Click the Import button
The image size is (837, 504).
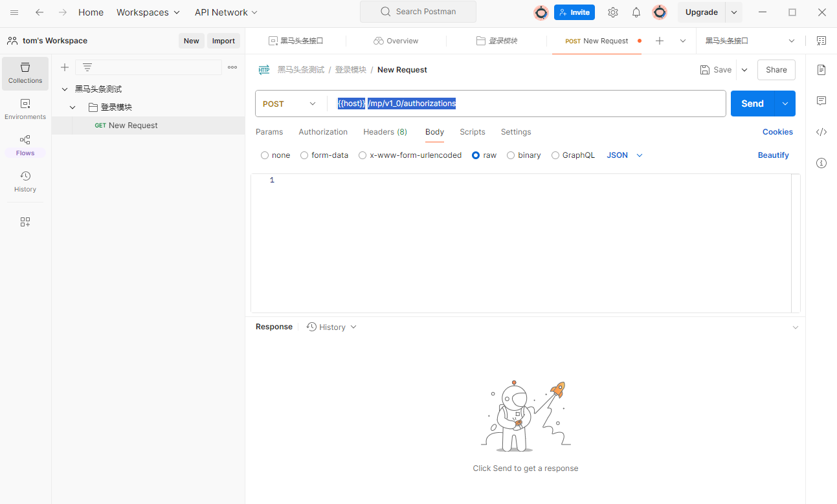[223, 41]
